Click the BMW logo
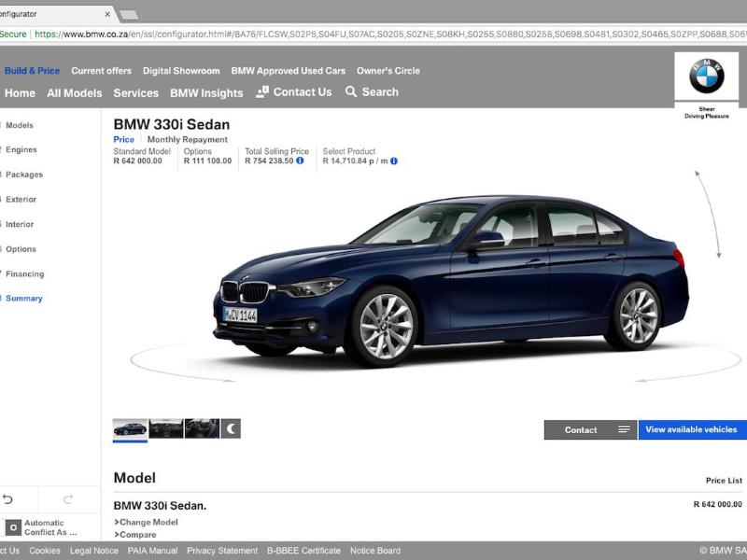 (707, 77)
